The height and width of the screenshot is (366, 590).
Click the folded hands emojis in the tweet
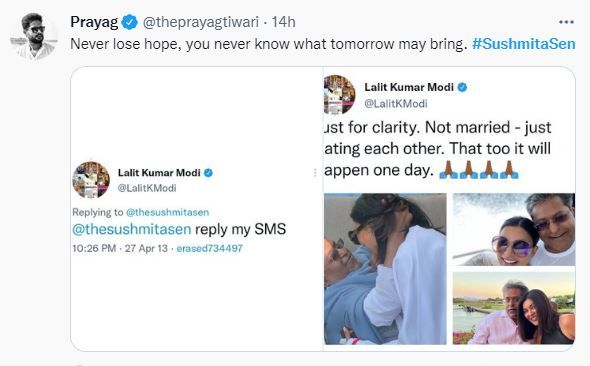pyautogui.click(x=479, y=170)
